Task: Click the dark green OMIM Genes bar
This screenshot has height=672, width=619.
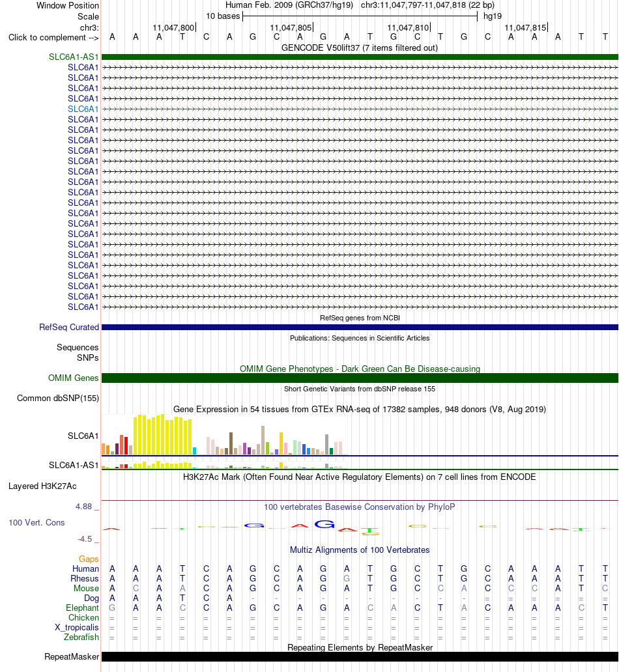Action: point(360,378)
